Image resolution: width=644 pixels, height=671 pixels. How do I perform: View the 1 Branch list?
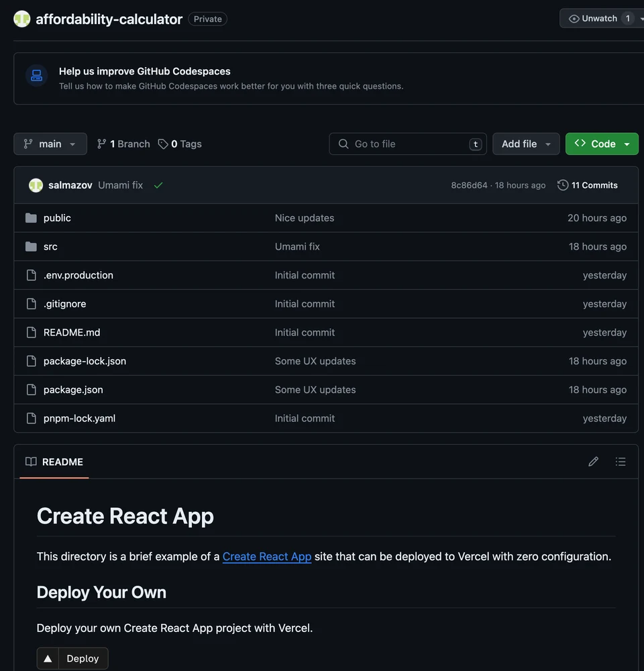123,144
